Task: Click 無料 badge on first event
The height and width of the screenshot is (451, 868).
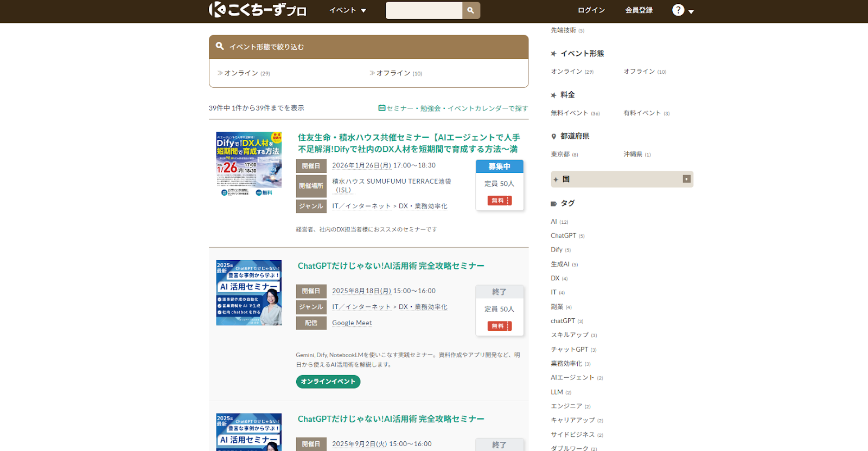Action: [499, 201]
